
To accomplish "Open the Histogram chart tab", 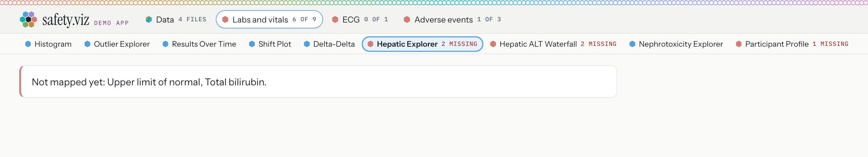I will coord(48,44).
